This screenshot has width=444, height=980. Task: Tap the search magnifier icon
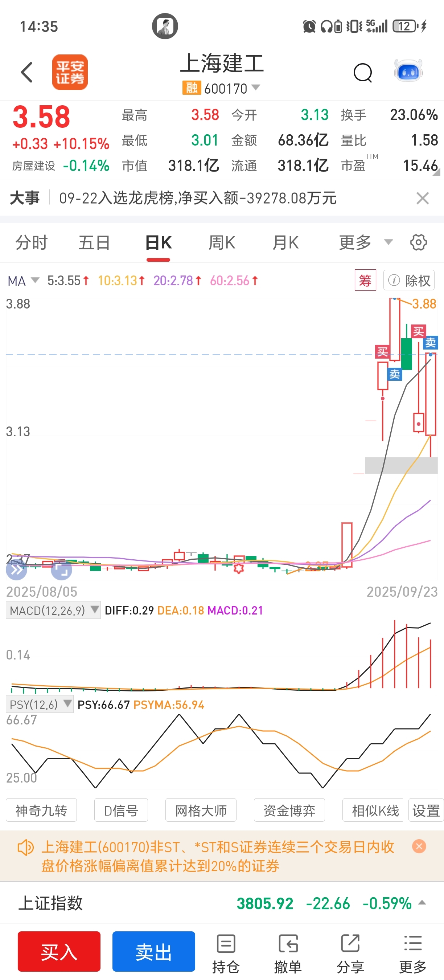pyautogui.click(x=363, y=73)
